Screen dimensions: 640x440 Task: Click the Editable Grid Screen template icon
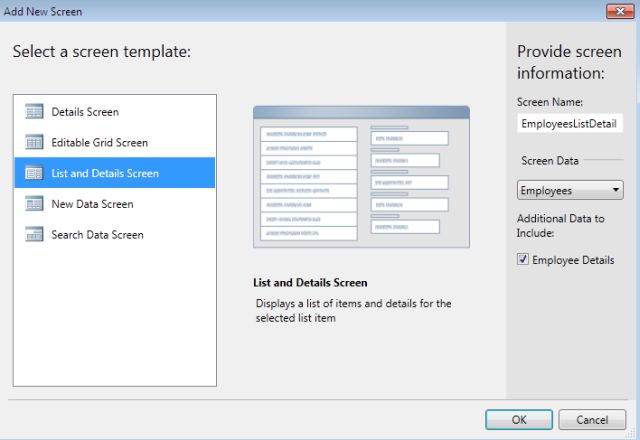[34, 142]
